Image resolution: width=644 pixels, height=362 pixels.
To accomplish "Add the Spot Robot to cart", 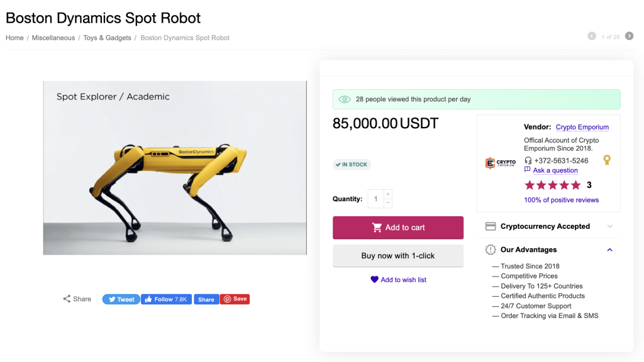I will click(x=398, y=228).
